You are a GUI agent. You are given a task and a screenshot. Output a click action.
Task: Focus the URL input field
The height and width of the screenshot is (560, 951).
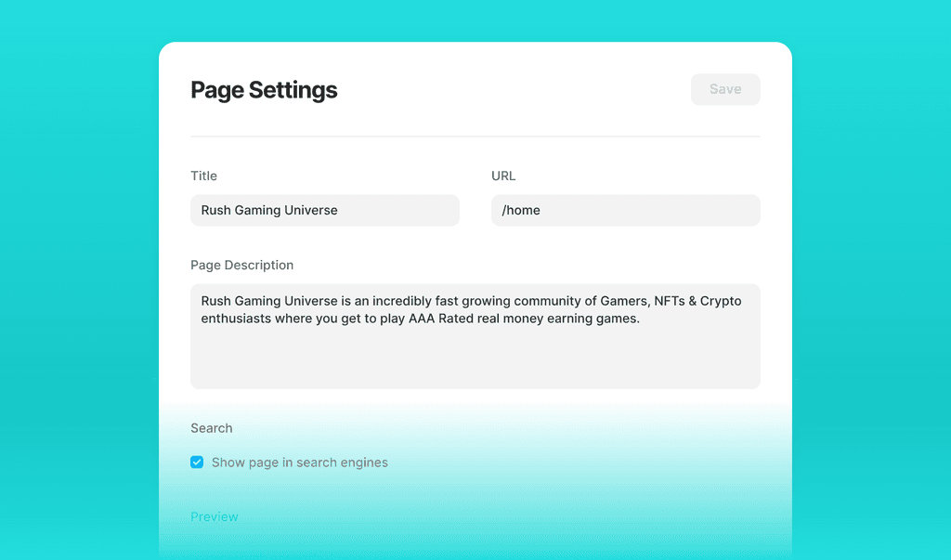[625, 210]
